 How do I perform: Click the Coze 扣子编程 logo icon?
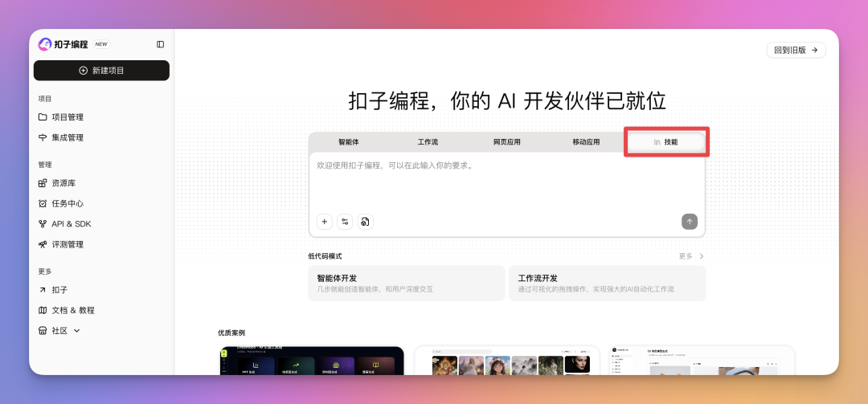point(44,44)
